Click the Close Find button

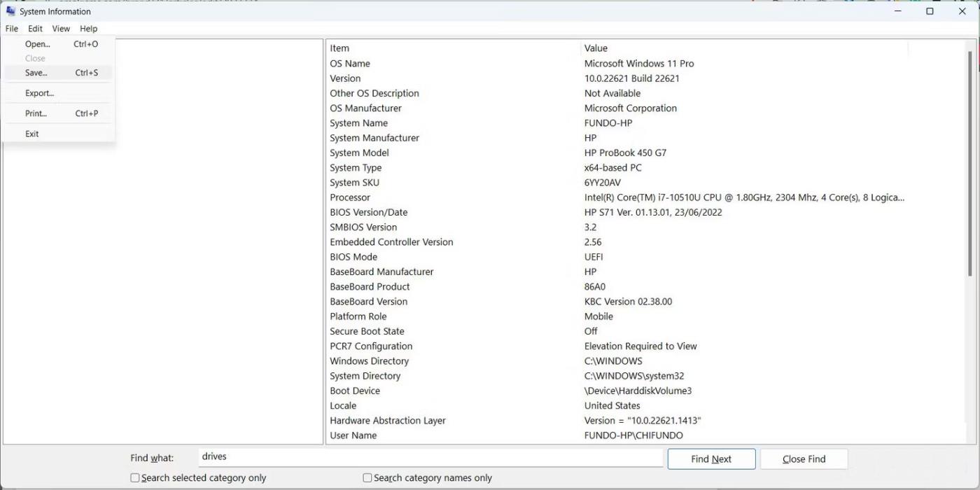point(804,459)
